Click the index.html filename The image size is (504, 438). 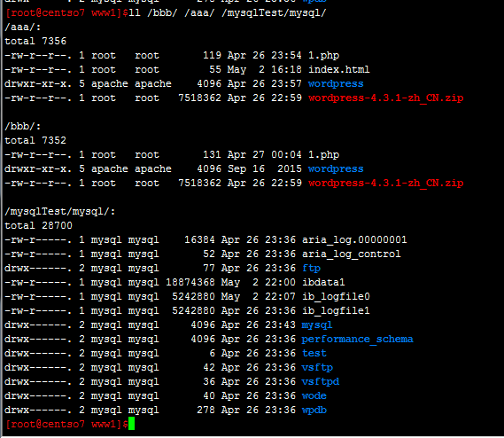(338, 69)
